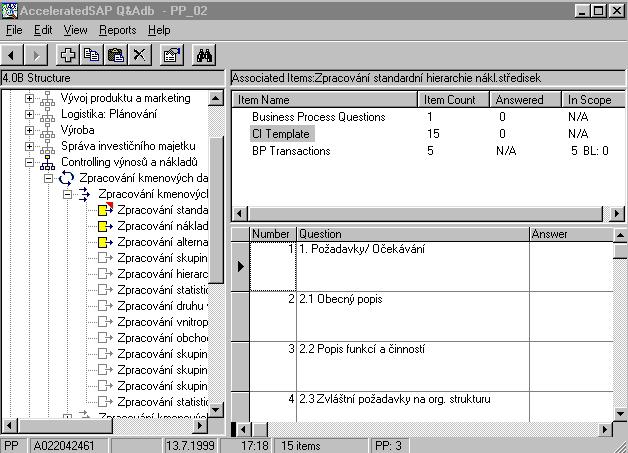The height and width of the screenshot is (453, 628).
Task: Click the Answered column header
Action: coord(525,99)
